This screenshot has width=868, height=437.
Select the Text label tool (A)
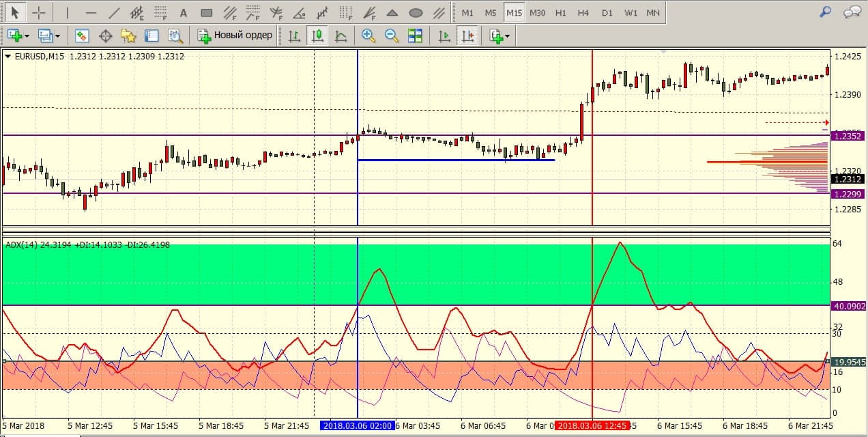[x=183, y=12]
